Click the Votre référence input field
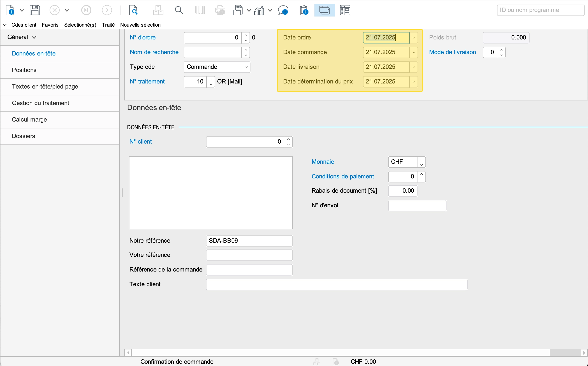 [x=249, y=255]
